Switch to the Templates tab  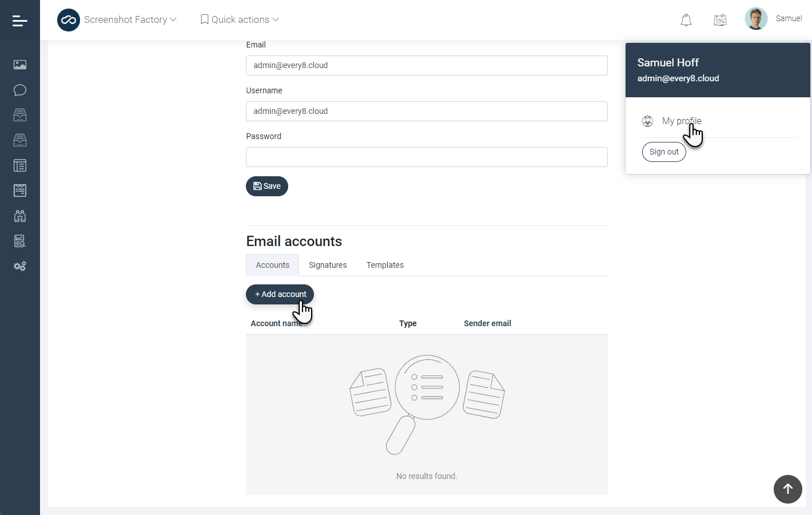(x=385, y=265)
